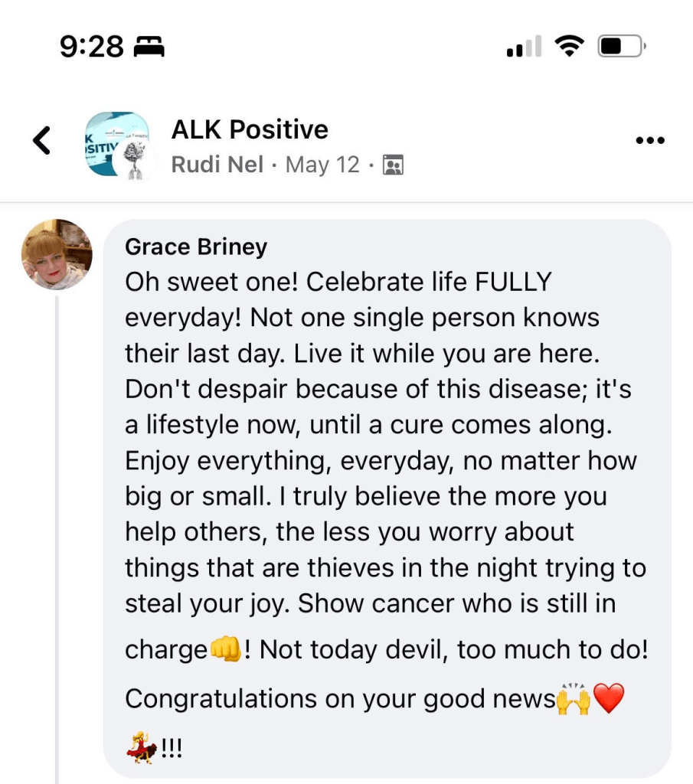Tap the raised hands emoji

click(x=573, y=698)
